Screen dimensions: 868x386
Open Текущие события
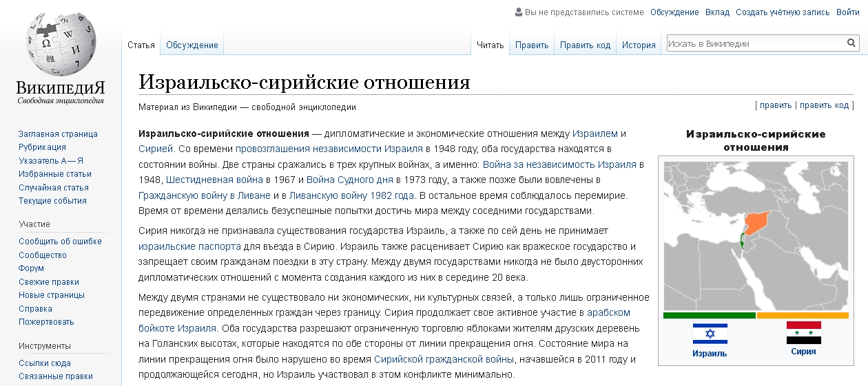coord(52,201)
